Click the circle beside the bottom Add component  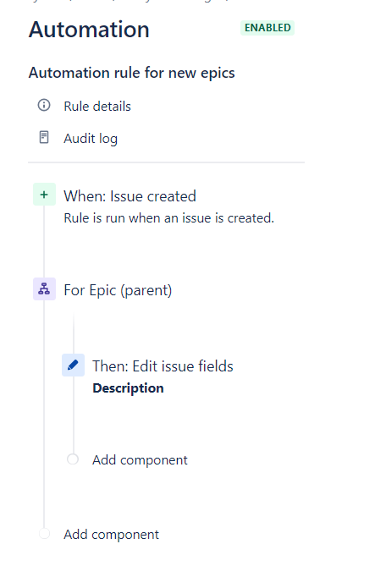point(44,534)
